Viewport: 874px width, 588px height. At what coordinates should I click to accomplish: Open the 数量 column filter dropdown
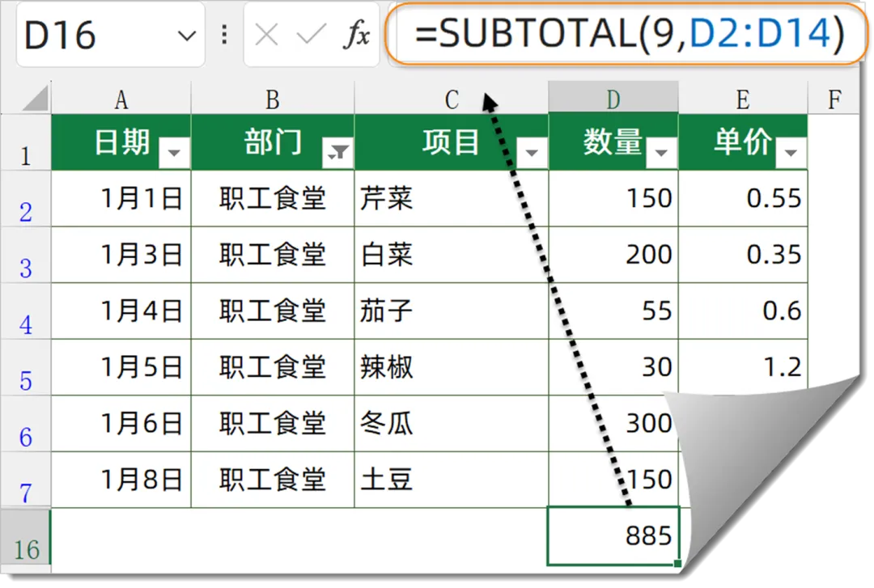pos(662,152)
